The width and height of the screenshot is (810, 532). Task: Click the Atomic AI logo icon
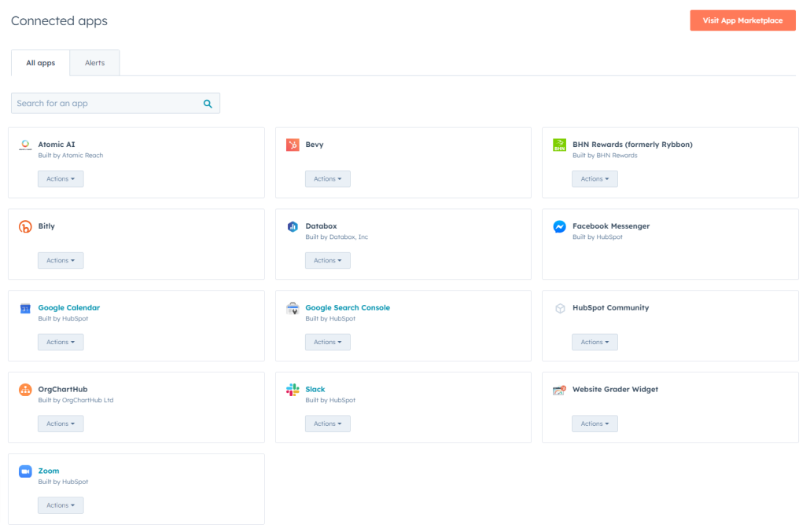point(24,145)
